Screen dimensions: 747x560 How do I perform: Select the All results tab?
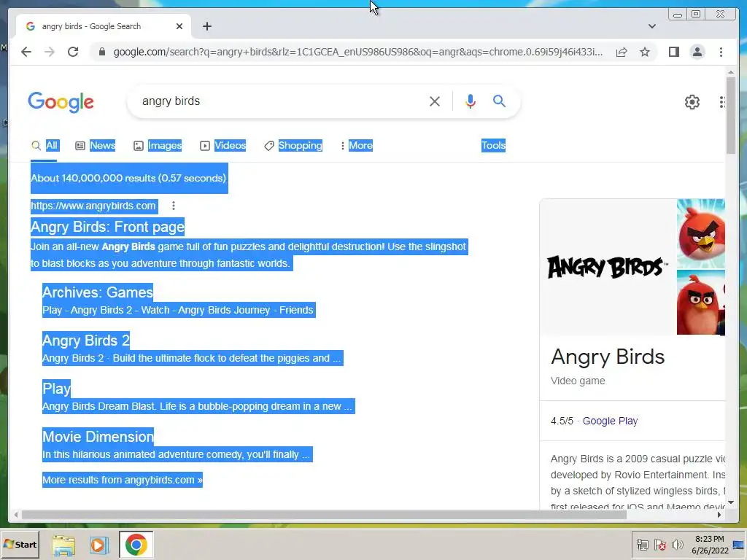coord(44,145)
